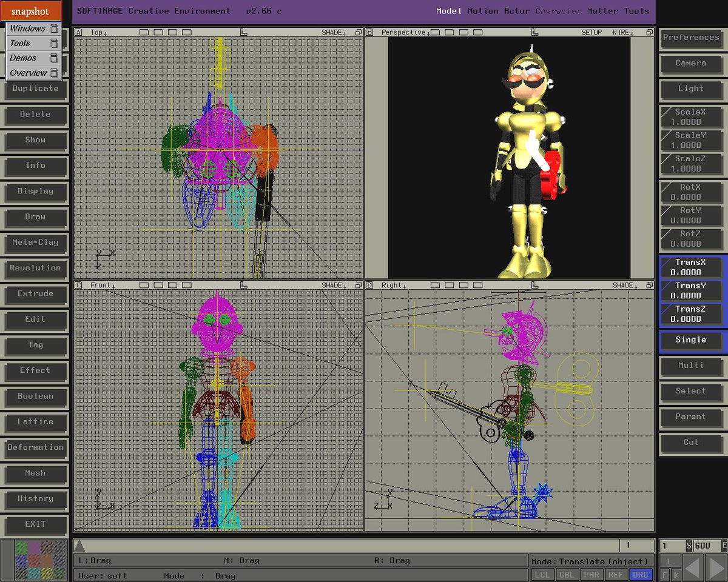Screen dimensions: 728x582
Task: Click the S start frame marker
Action: point(689,546)
